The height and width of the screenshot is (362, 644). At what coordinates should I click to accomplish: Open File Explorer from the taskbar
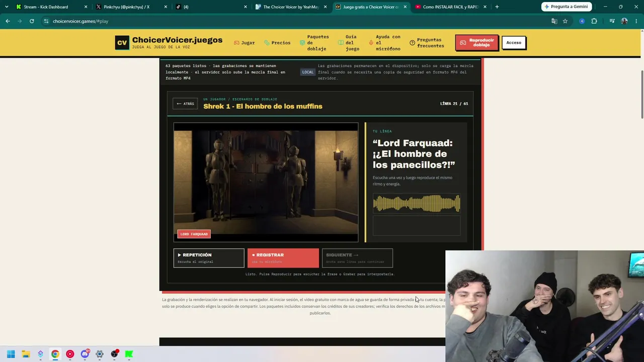(26, 354)
